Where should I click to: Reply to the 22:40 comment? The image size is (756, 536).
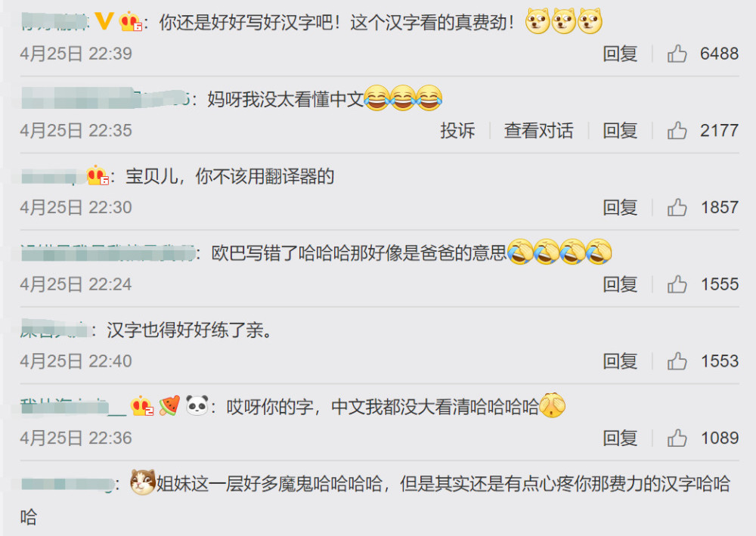620,361
